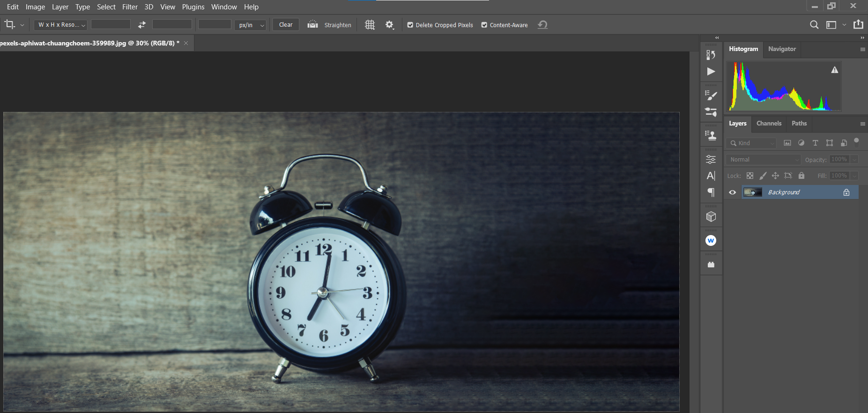Image resolution: width=868 pixels, height=413 pixels.
Task: Click the crop width input field
Action: tap(111, 24)
